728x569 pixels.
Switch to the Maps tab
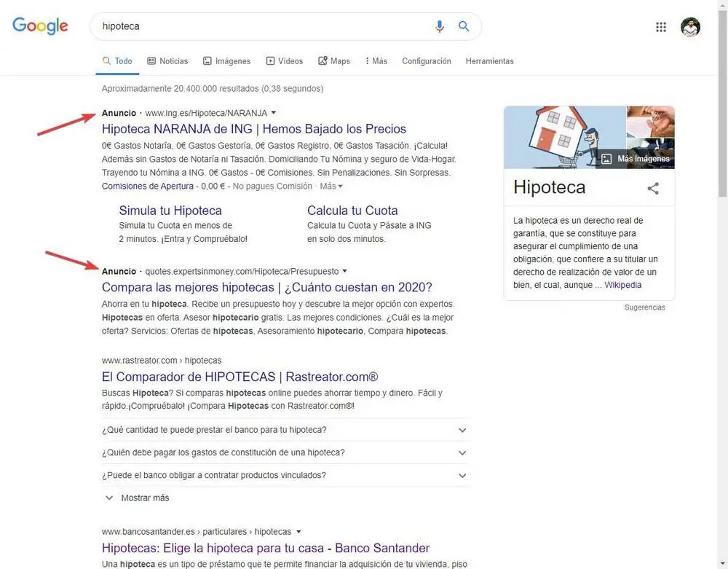click(334, 61)
